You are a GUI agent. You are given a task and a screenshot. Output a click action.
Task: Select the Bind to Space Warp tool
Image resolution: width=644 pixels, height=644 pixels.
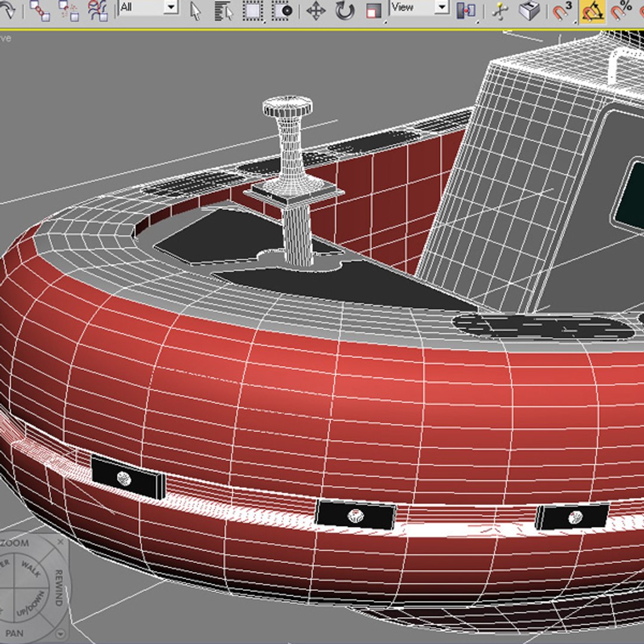pos(98,10)
